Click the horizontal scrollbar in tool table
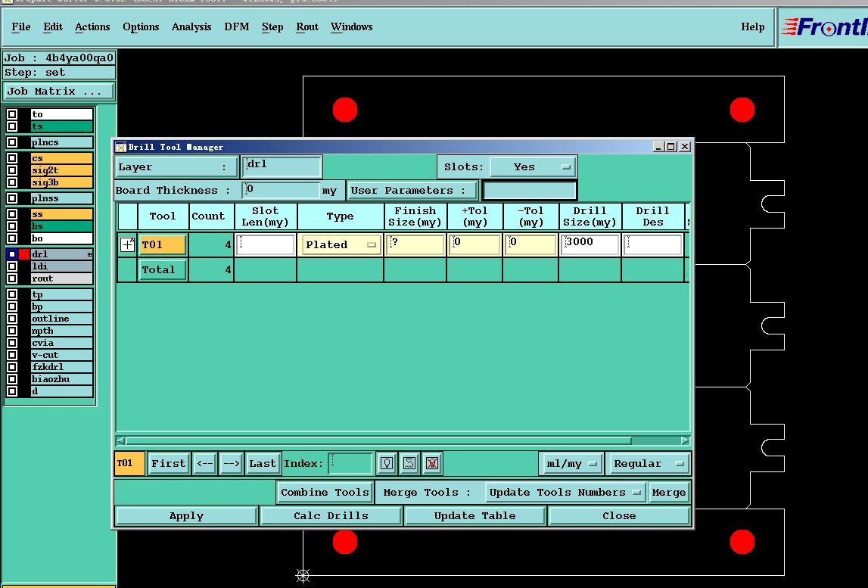868x588 pixels. pos(378,440)
